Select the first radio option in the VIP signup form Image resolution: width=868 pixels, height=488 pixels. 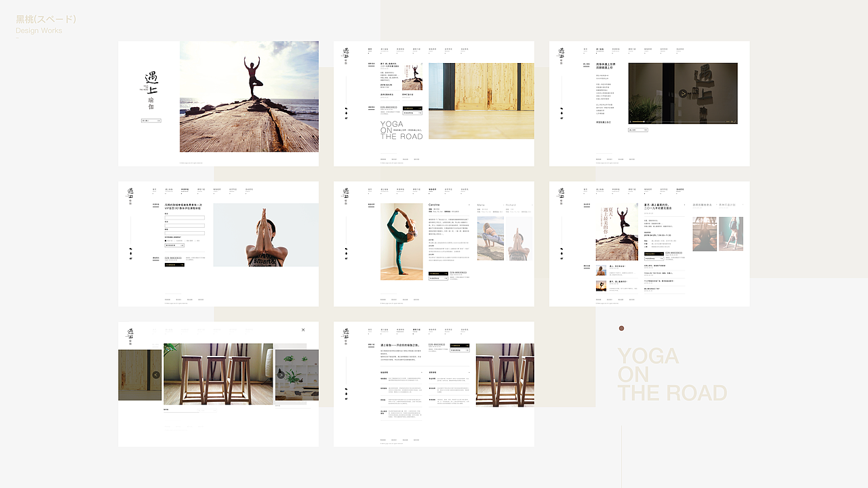[165, 241]
